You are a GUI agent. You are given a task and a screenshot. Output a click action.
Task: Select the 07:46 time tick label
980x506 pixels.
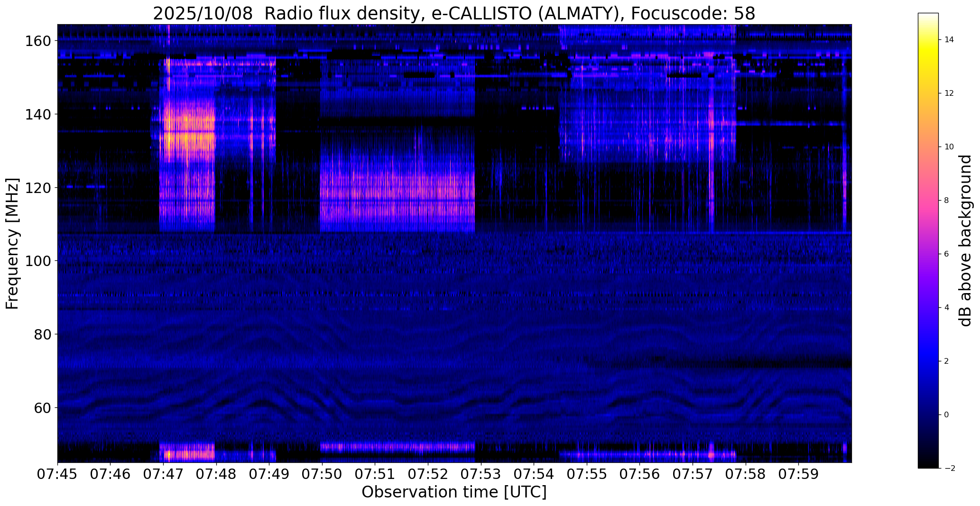[111, 474]
